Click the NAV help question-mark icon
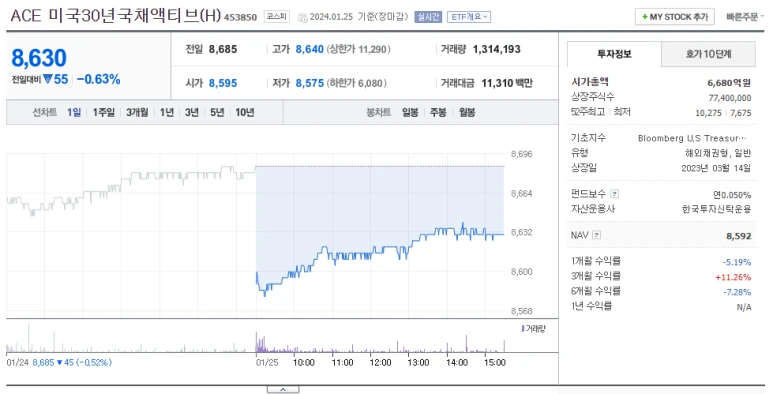 [596, 235]
